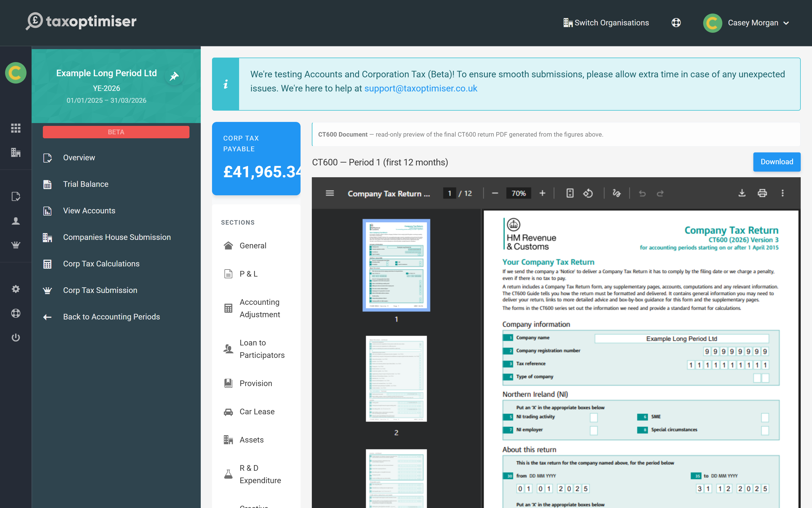Click the taxoptimiser logo
The width and height of the screenshot is (812, 508).
81,21
